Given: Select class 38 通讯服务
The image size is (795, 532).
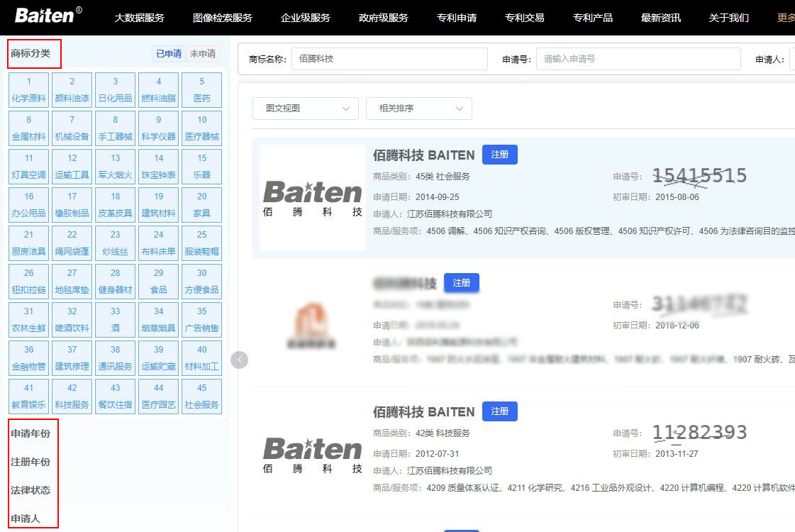Looking at the screenshot, I should 115,358.
